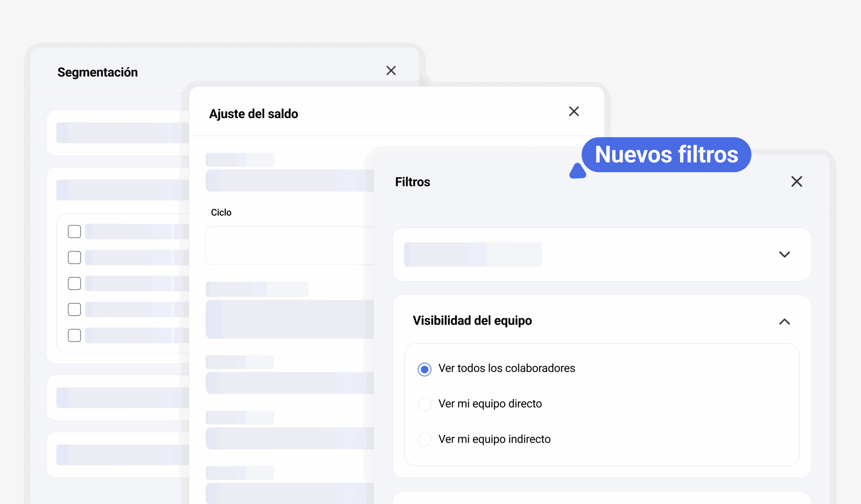The image size is (861, 504).
Task: Click the Nuevos filtros badge
Action: point(667,154)
